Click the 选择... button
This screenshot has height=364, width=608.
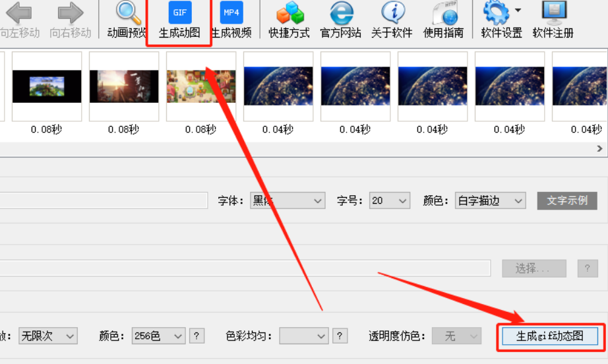point(534,268)
